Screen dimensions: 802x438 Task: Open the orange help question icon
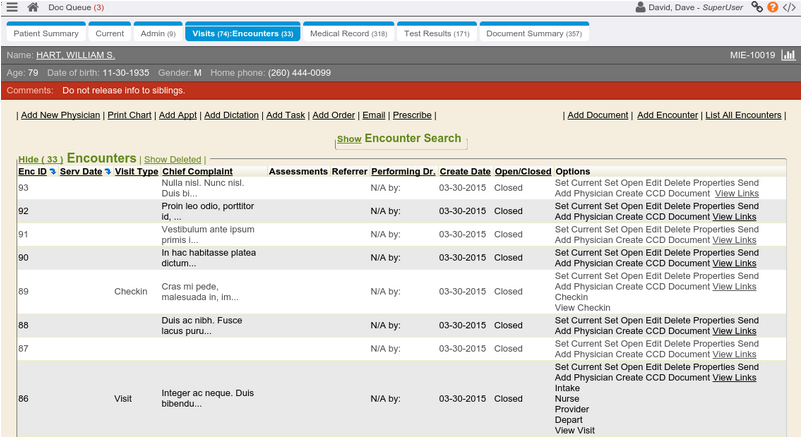pos(772,7)
